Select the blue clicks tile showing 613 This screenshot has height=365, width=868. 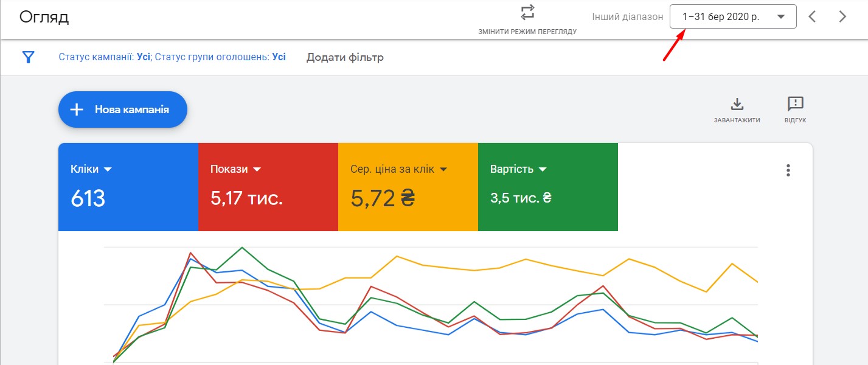pos(128,187)
